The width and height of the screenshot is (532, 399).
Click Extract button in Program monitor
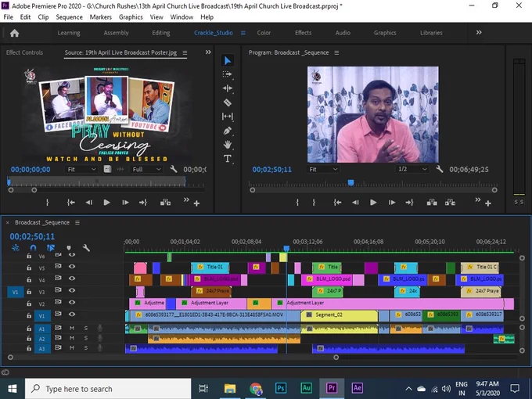[450, 203]
